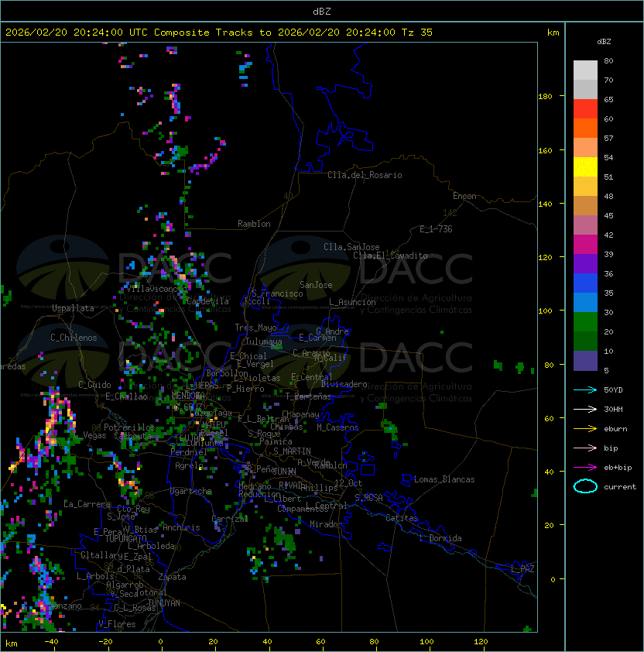The image size is (644, 652).
Task: Click the Encon map label
Action: pos(464,196)
